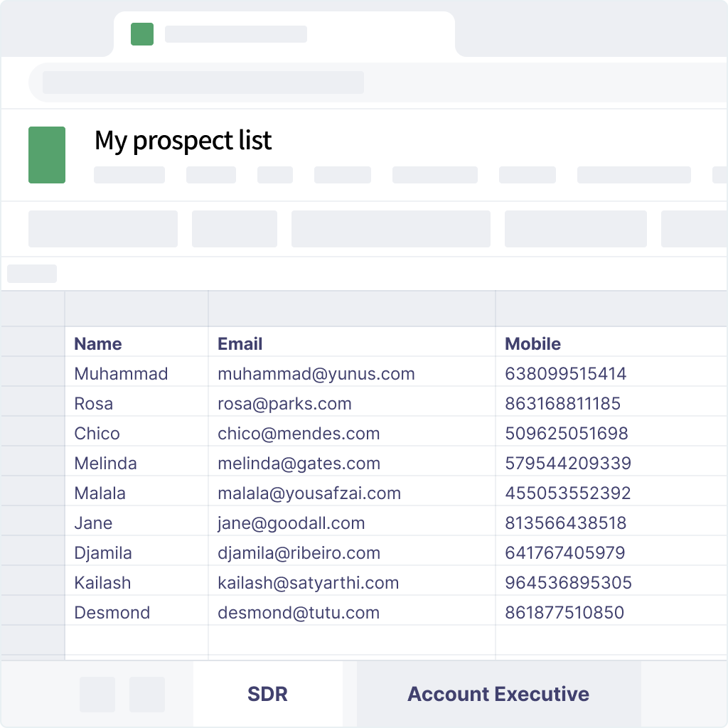This screenshot has height=728, width=728.
Task: Click the browser address bar
Action: tap(203, 82)
